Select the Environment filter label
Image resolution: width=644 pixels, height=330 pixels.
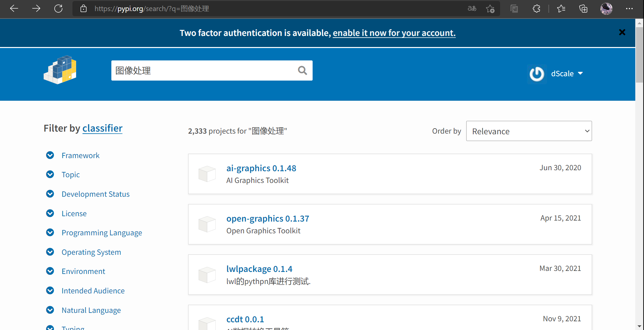[x=84, y=271]
